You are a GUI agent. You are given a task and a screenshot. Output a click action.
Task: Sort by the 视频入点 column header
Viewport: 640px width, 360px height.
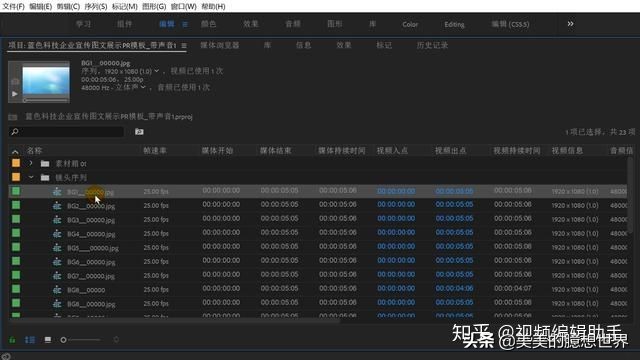392,151
